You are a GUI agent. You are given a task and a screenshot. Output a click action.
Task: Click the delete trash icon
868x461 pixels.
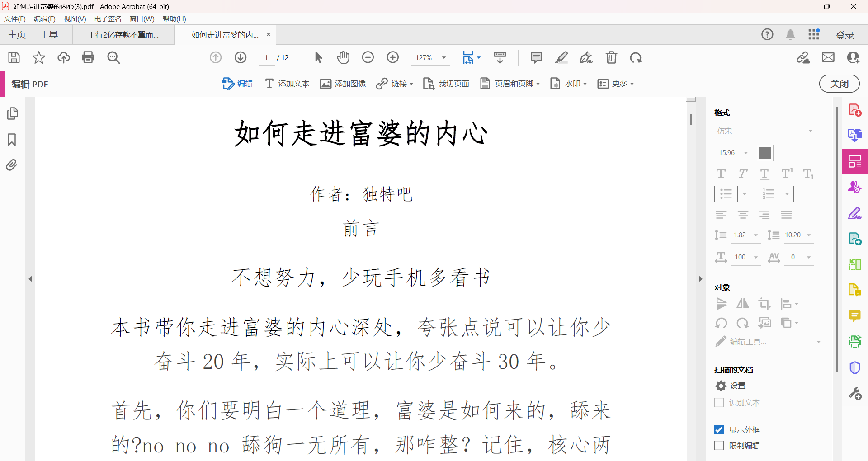(x=611, y=57)
